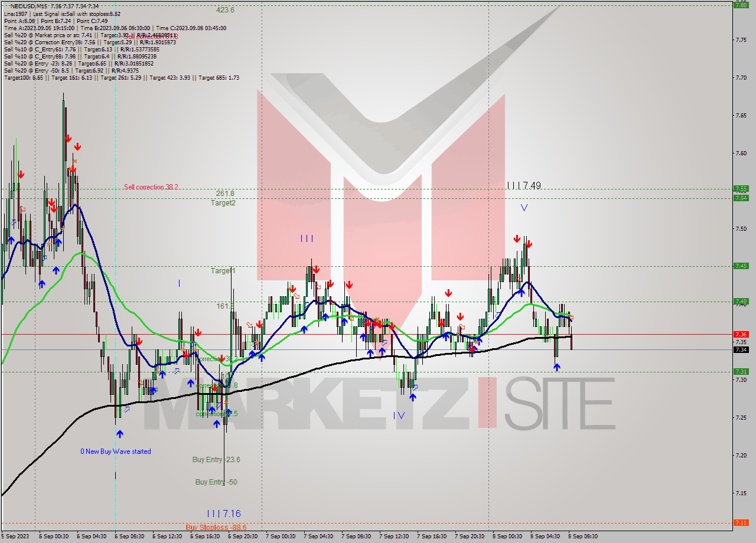Select the 'Buy Entry -23.6' label

click(216, 460)
